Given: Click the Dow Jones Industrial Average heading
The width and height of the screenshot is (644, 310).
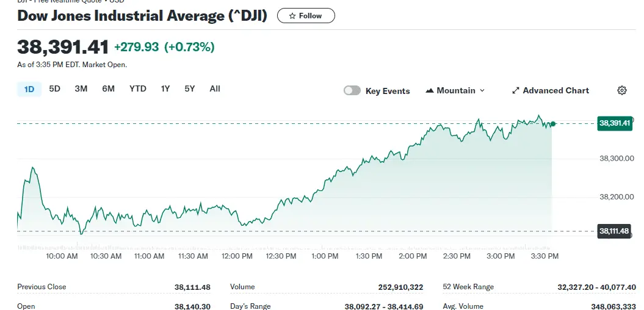Looking at the screenshot, I should click(x=142, y=16).
